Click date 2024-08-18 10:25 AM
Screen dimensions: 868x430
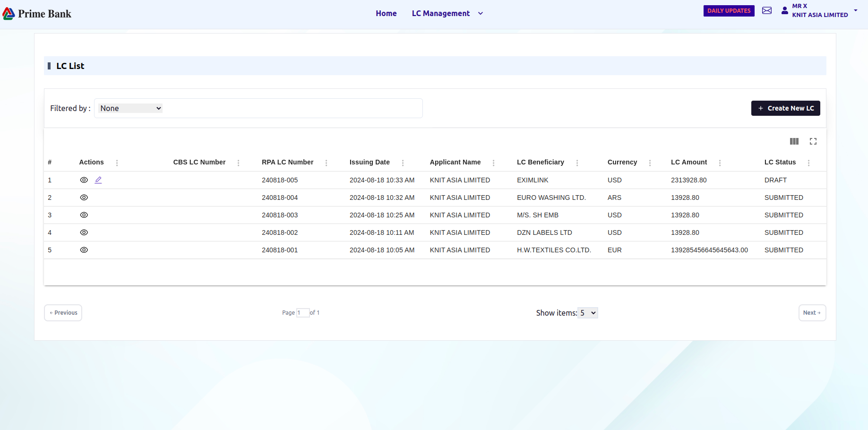382,215
